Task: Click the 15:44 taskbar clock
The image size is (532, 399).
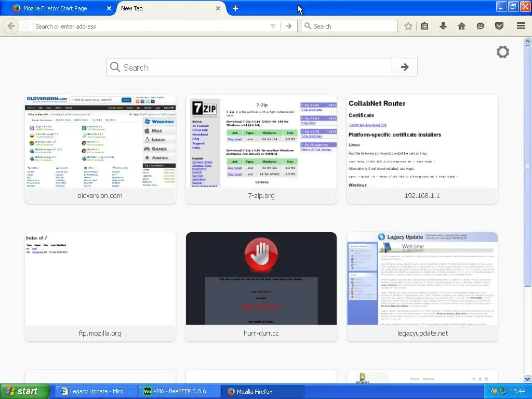Action: [518, 392]
